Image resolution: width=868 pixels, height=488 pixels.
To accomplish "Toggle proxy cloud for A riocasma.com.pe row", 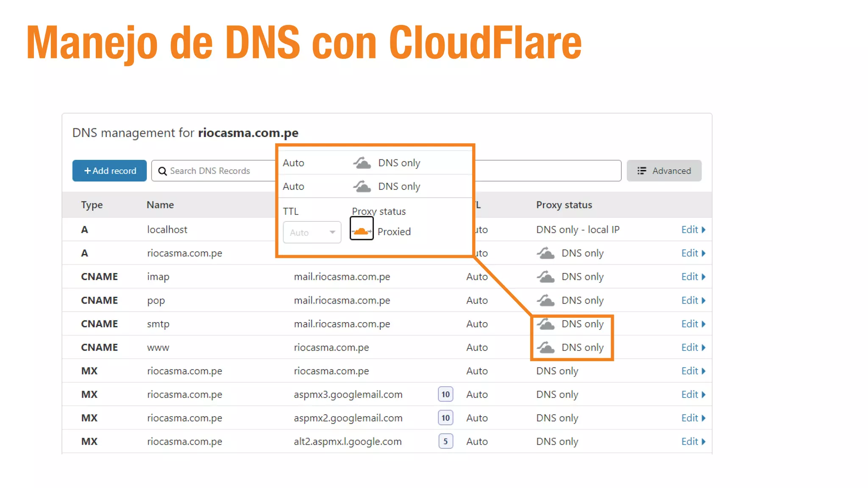I will tap(546, 253).
